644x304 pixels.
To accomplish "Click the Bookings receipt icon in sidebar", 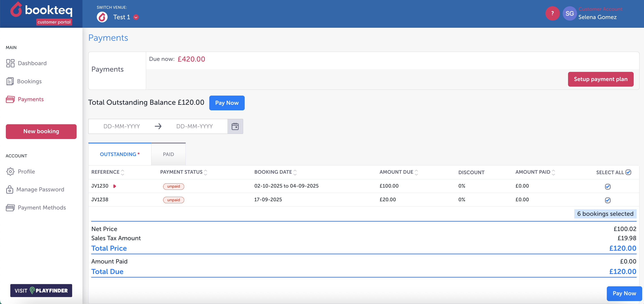I will pos(10,81).
